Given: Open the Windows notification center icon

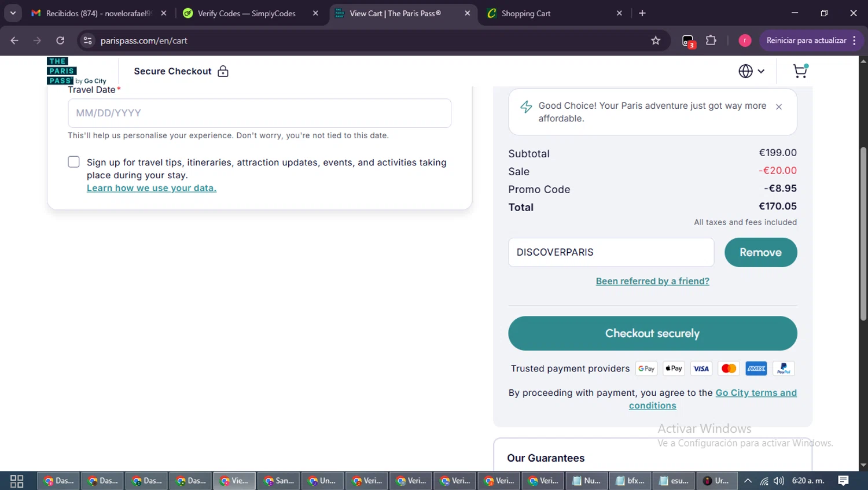Looking at the screenshot, I should [x=844, y=481].
